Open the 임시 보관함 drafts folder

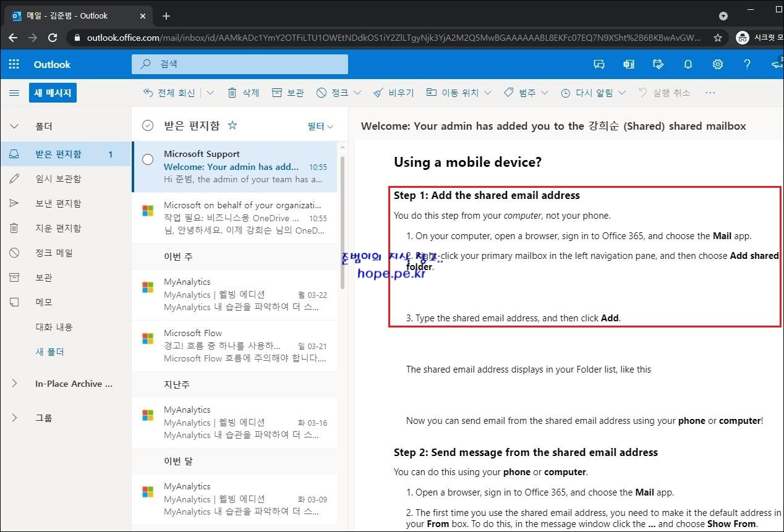click(66, 179)
